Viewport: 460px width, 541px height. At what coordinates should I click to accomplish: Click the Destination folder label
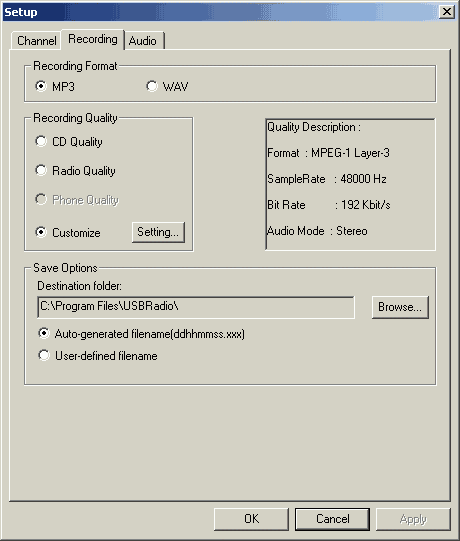coord(79,286)
